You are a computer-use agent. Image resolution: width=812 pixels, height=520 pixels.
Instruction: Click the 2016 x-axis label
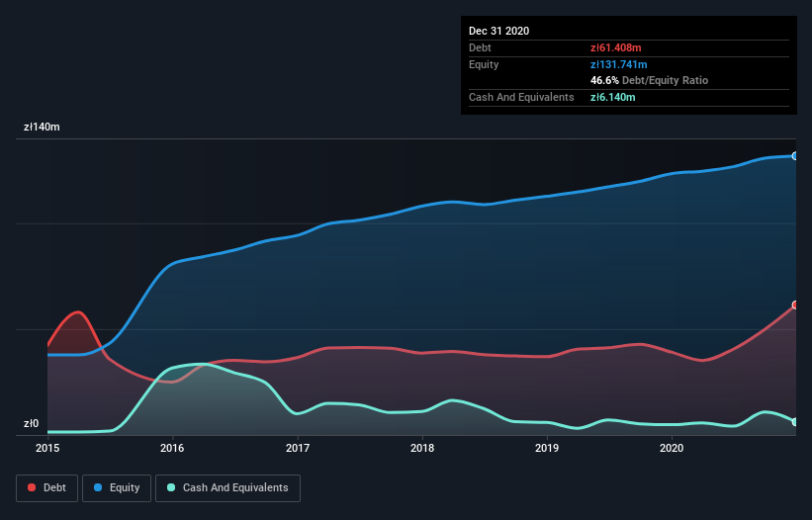[172, 448]
